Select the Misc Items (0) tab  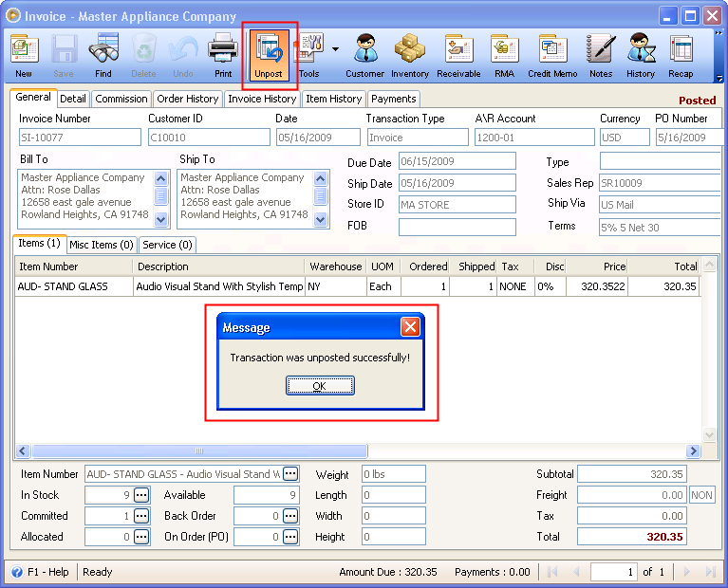click(102, 245)
